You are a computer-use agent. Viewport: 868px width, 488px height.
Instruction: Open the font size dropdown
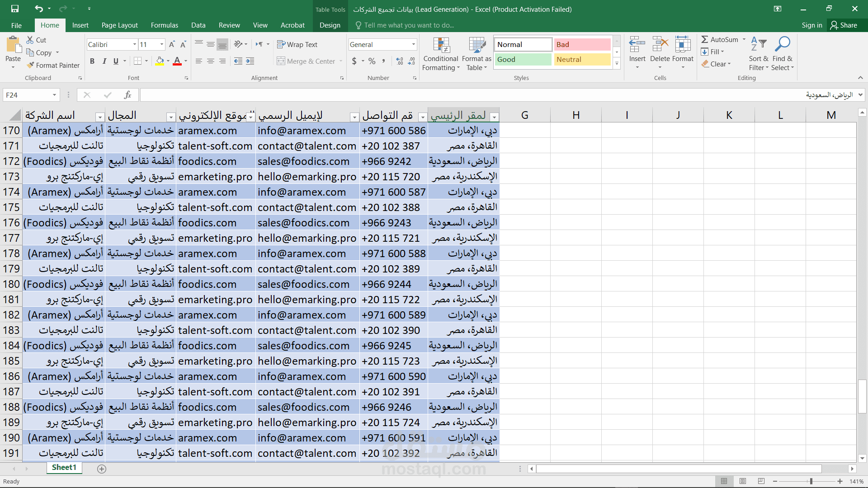(x=162, y=44)
